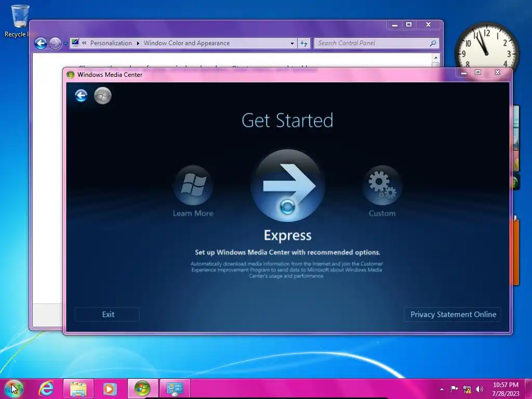This screenshot has width=532, height=399.
Task: Expand breadcrumb chevrons left of Personalization
Action: click(x=84, y=43)
